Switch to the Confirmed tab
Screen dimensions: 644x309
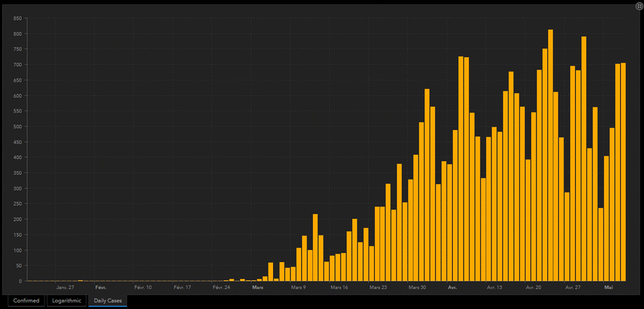click(x=26, y=301)
